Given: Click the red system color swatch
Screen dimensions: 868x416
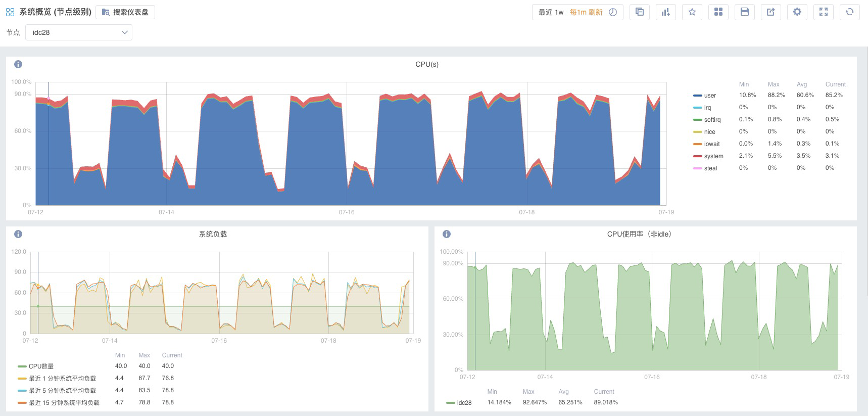Looking at the screenshot, I should click(698, 156).
